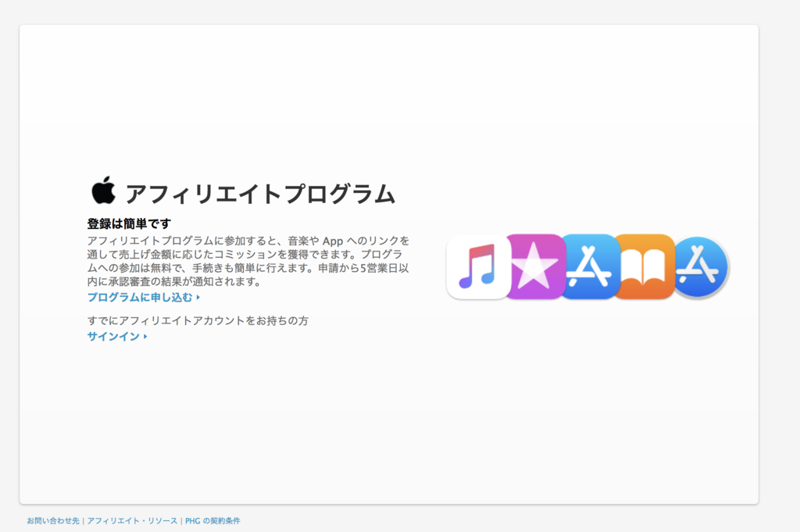Click the 登録は簡単です subheading
Image resolution: width=800 pixels, height=532 pixels.
click(129, 223)
